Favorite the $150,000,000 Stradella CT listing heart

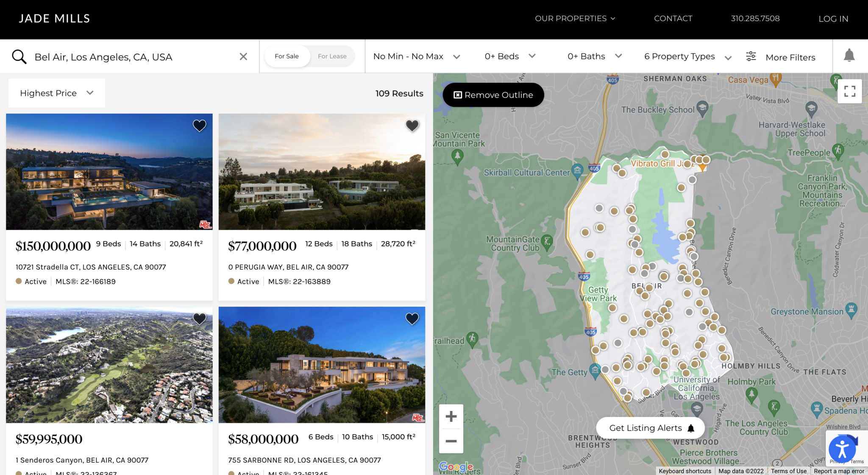tap(199, 126)
